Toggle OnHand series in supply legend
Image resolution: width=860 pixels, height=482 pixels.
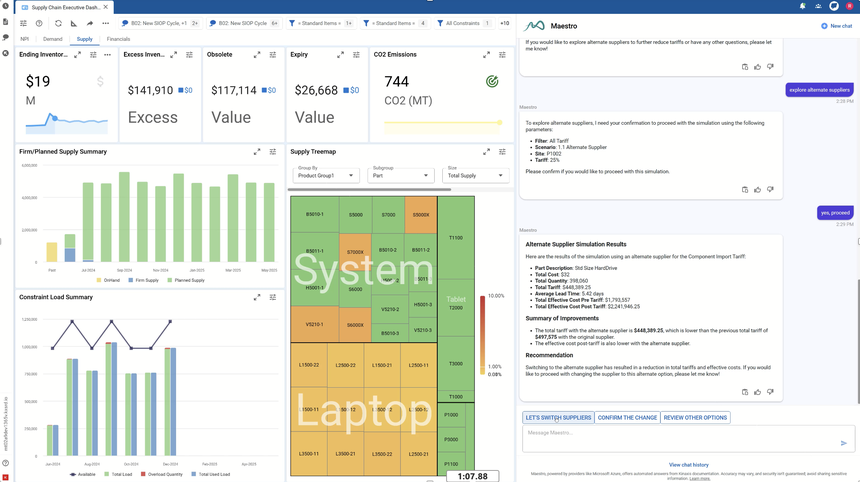coord(108,280)
